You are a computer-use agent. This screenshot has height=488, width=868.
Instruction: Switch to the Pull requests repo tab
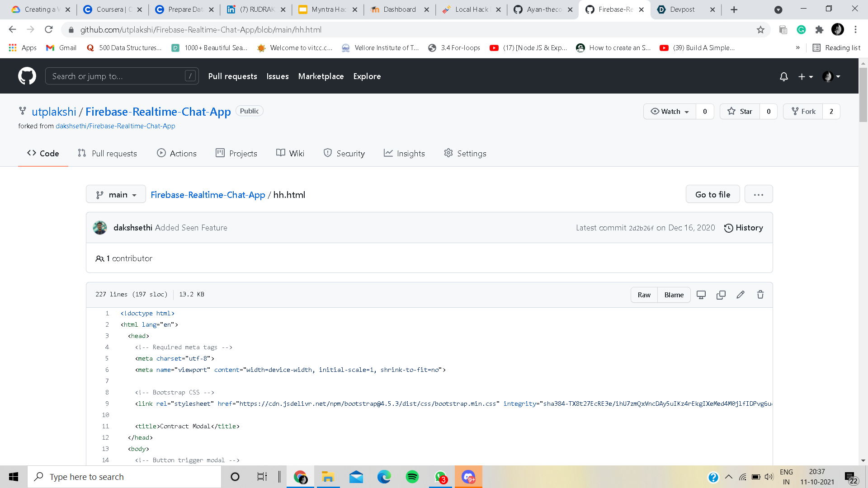coord(107,154)
